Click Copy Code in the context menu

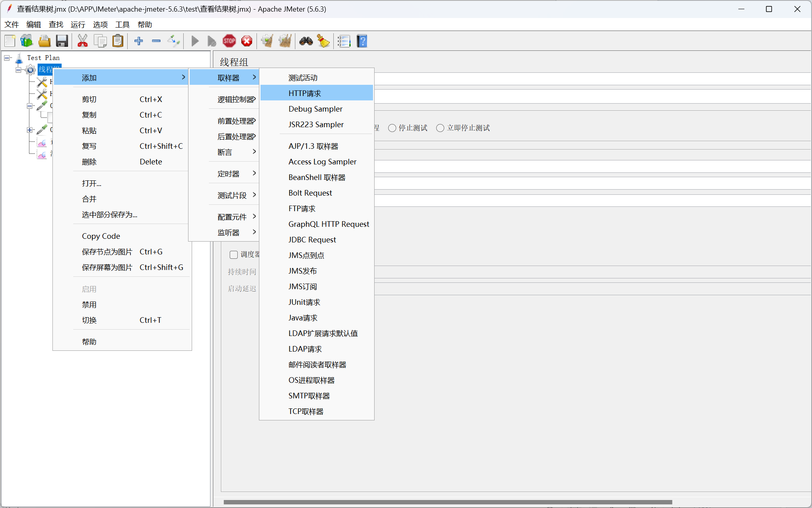click(x=101, y=236)
